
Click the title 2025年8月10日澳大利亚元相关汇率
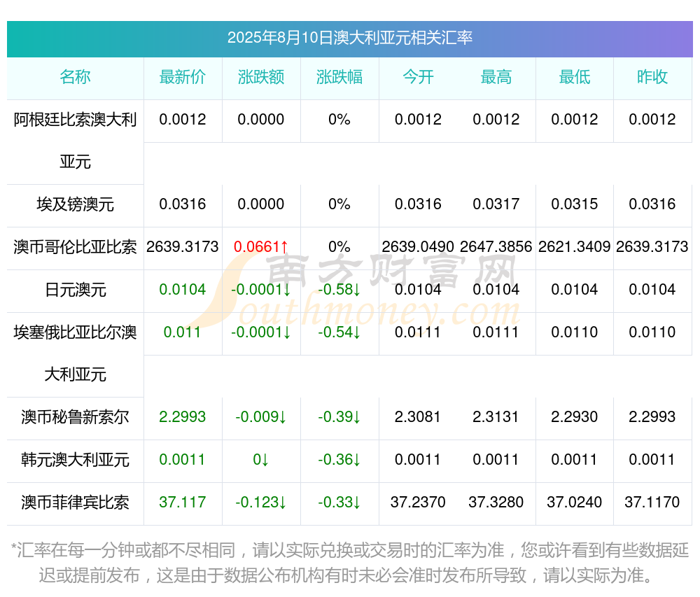(x=349, y=38)
